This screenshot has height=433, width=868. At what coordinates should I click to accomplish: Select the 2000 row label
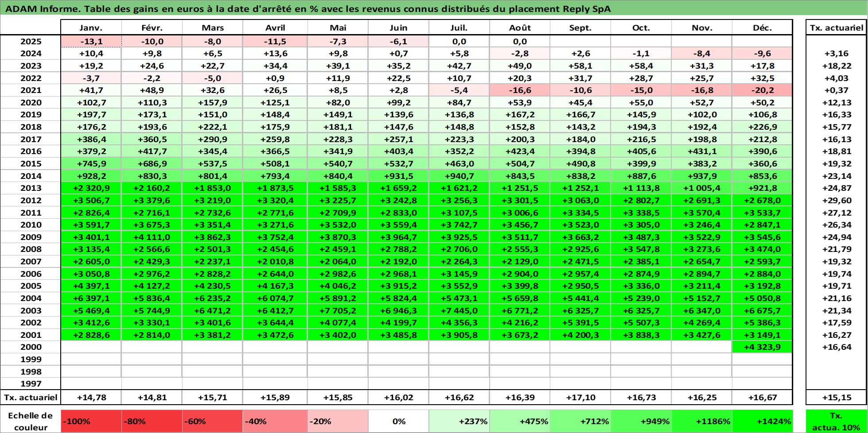point(31,347)
